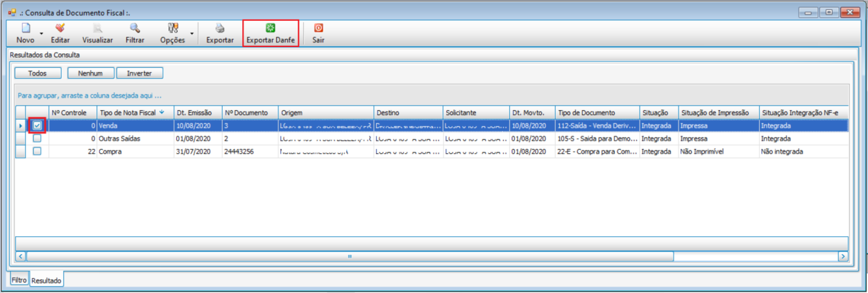Click the Visualizar toolbar icon

pos(98,28)
